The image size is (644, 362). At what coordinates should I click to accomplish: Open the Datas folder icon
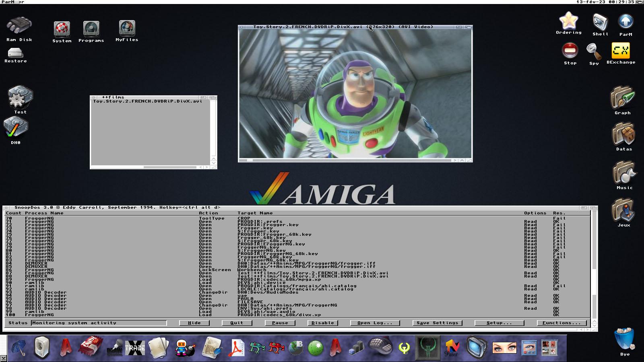click(623, 134)
